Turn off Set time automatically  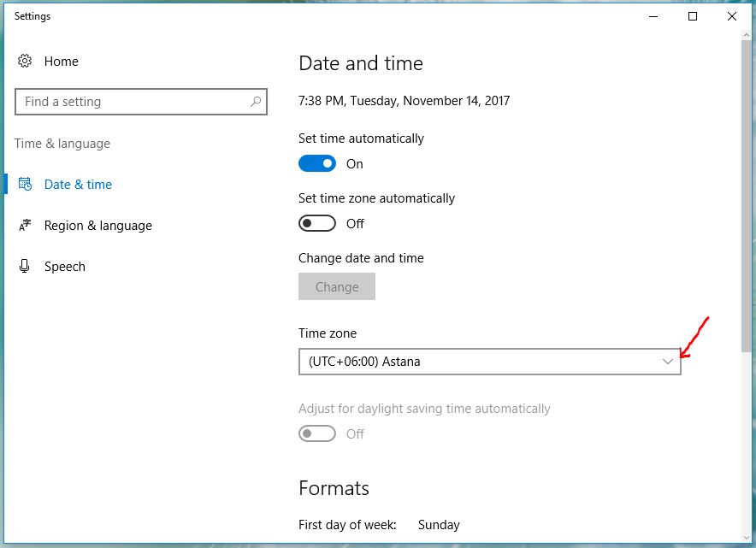point(316,164)
